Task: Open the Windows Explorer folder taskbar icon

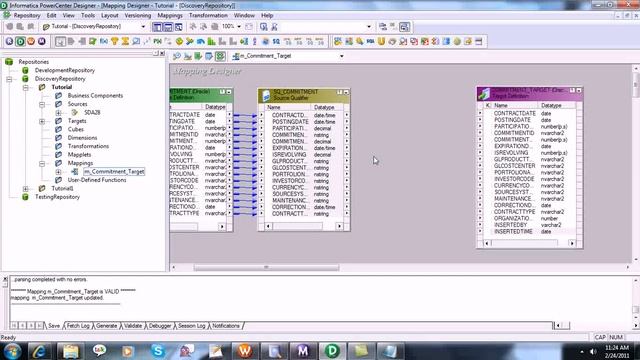Action: click(x=71, y=351)
